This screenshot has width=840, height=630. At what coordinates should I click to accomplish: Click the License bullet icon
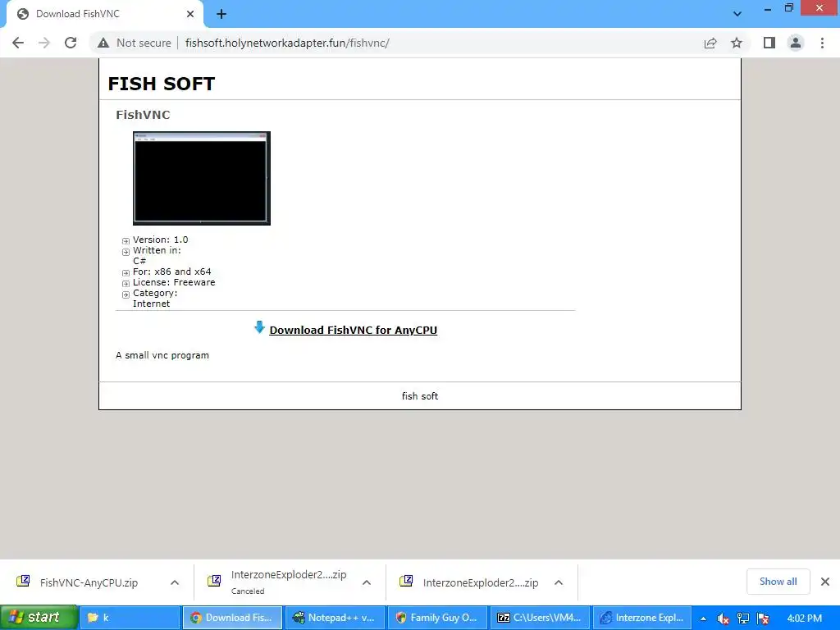[x=126, y=283]
